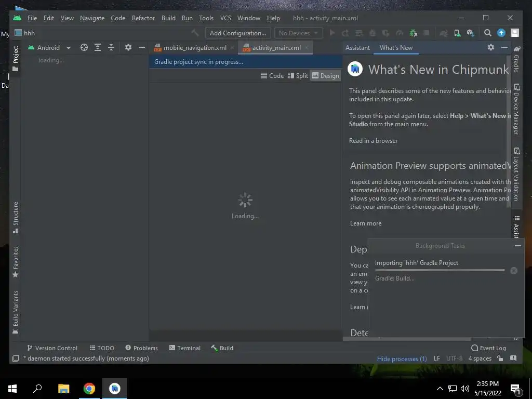Switch editor to Code view
This screenshot has height=399, width=532.
tap(272, 76)
